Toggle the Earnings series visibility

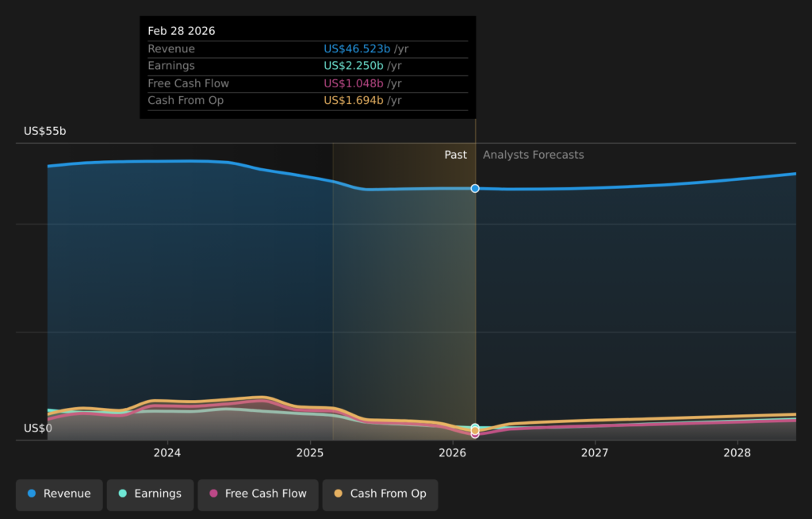[150, 494]
